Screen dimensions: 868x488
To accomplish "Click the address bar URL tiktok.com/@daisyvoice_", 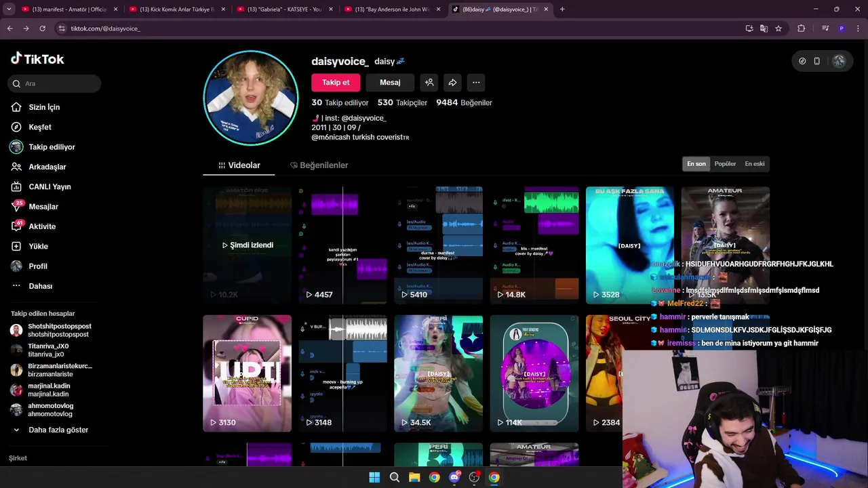I will pos(105,28).
